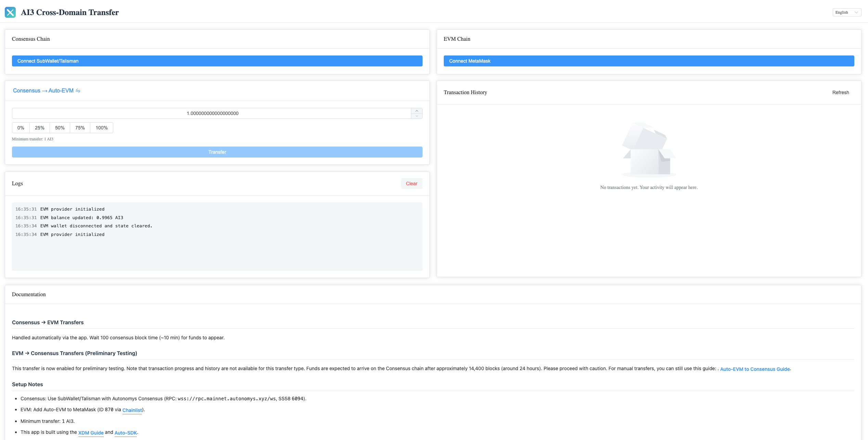
Task: Refresh the transaction history
Action: coord(840,92)
